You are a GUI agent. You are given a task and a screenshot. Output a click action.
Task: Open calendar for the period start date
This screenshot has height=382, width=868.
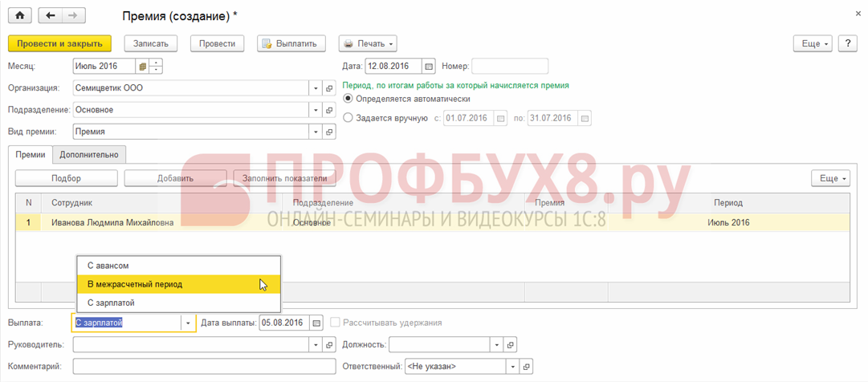coord(500,119)
